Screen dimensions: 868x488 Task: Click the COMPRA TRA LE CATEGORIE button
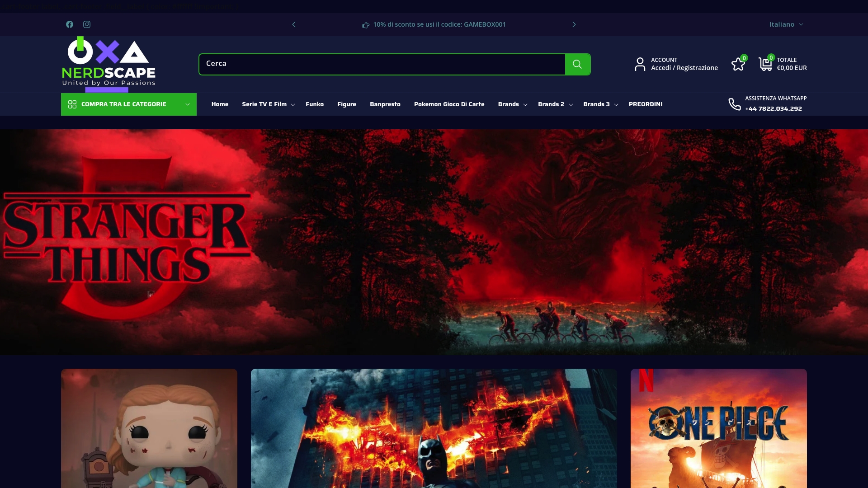pyautogui.click(x=128, y=104)
